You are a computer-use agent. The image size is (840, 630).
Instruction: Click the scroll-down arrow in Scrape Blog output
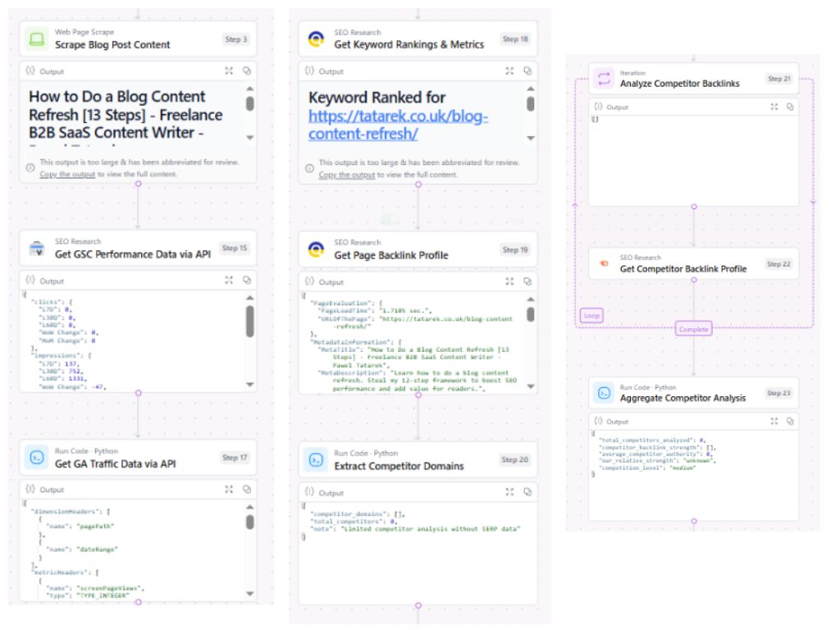250,139
